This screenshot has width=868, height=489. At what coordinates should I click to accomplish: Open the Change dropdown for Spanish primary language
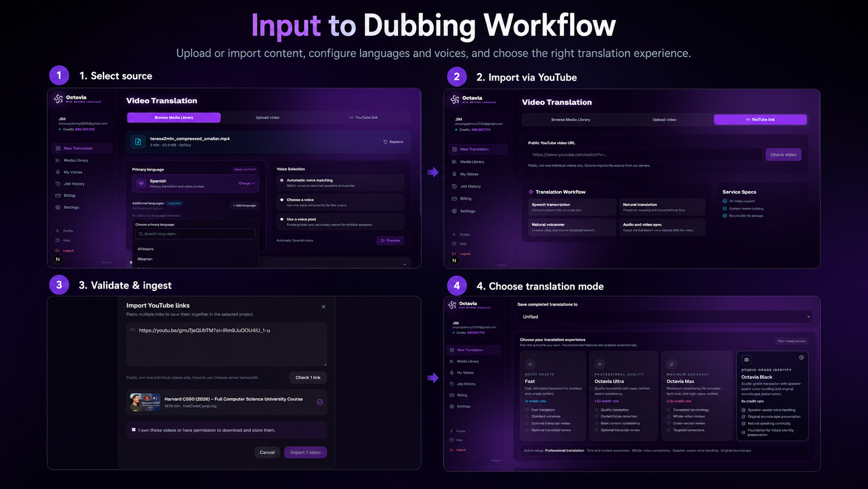[247, 183]
